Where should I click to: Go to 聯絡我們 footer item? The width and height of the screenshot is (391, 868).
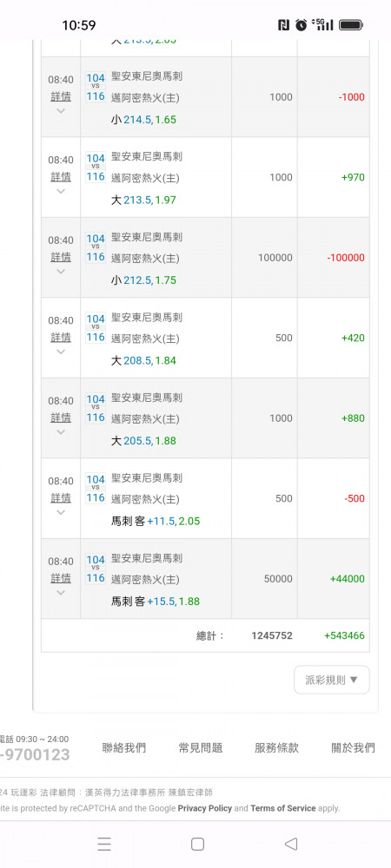click(x=124, y=748)
